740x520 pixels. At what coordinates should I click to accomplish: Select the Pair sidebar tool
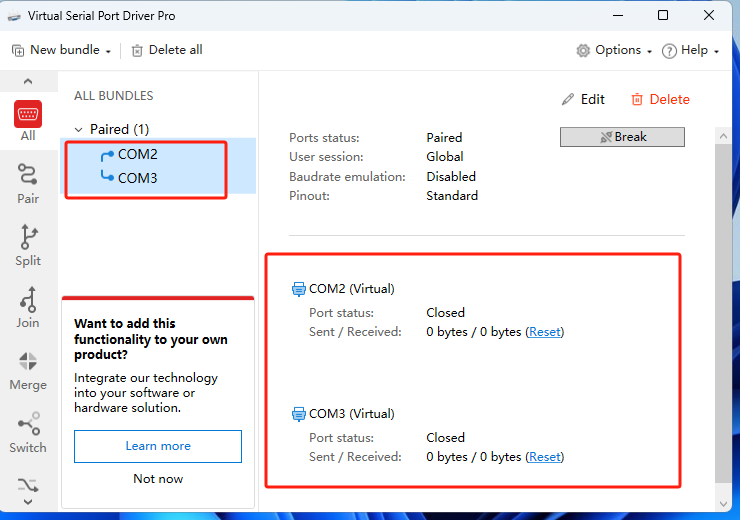(28, 184)
